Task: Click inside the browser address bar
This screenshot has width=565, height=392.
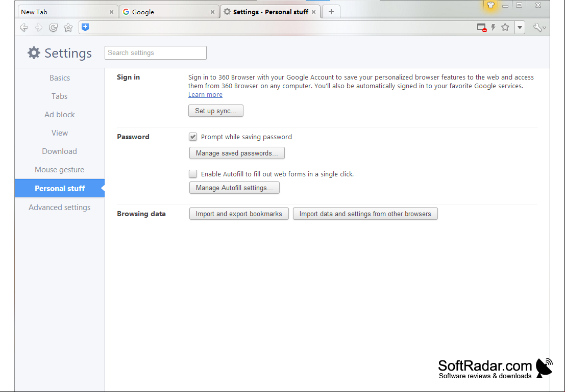Action: pos(281,28)
